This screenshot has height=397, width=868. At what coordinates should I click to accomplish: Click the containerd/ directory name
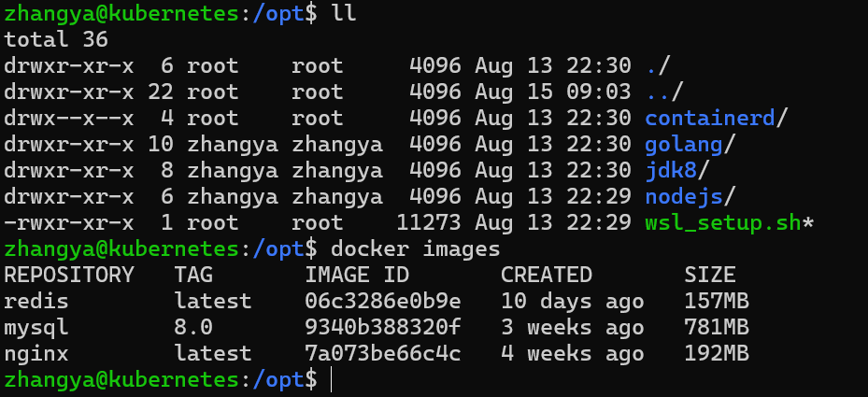point(716,118)
